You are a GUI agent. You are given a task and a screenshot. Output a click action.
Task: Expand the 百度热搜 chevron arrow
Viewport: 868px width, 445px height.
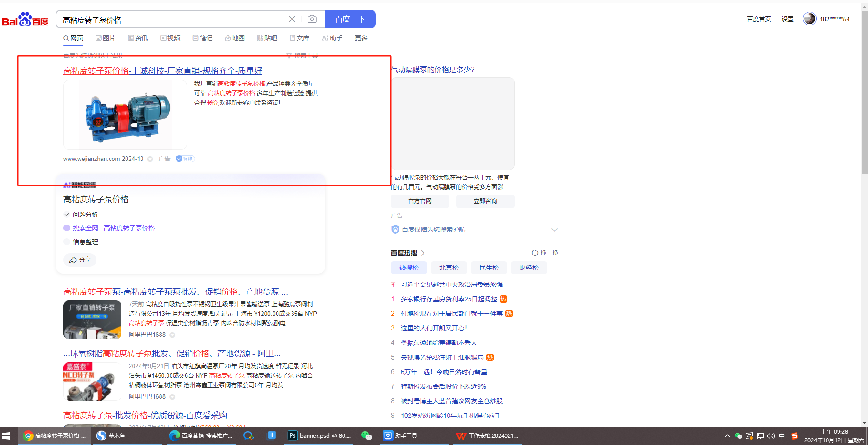[423, 253]
